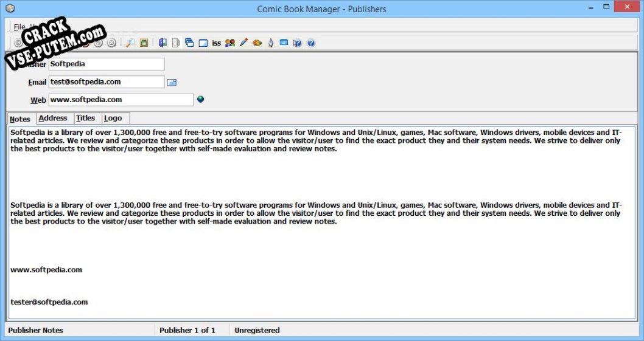Open the paint palette colorists icon
Screen dimensions: 644x341
pos(257,43)
